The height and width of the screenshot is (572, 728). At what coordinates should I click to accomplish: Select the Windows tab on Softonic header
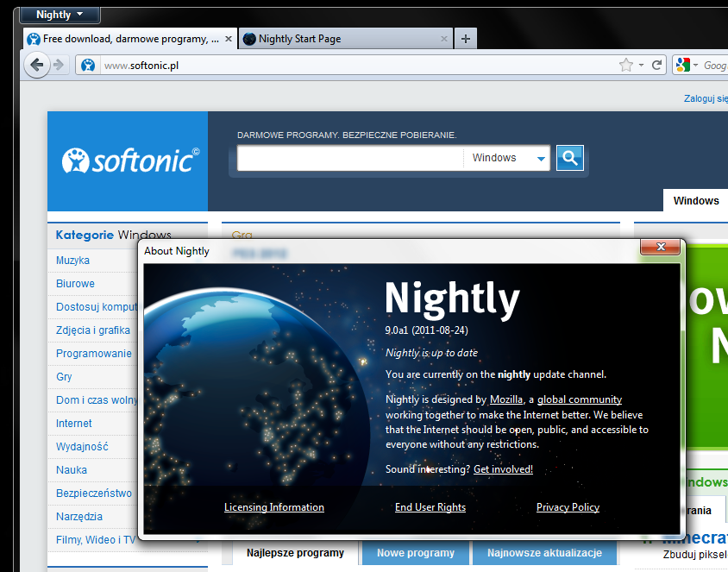[x=695, y=200]
